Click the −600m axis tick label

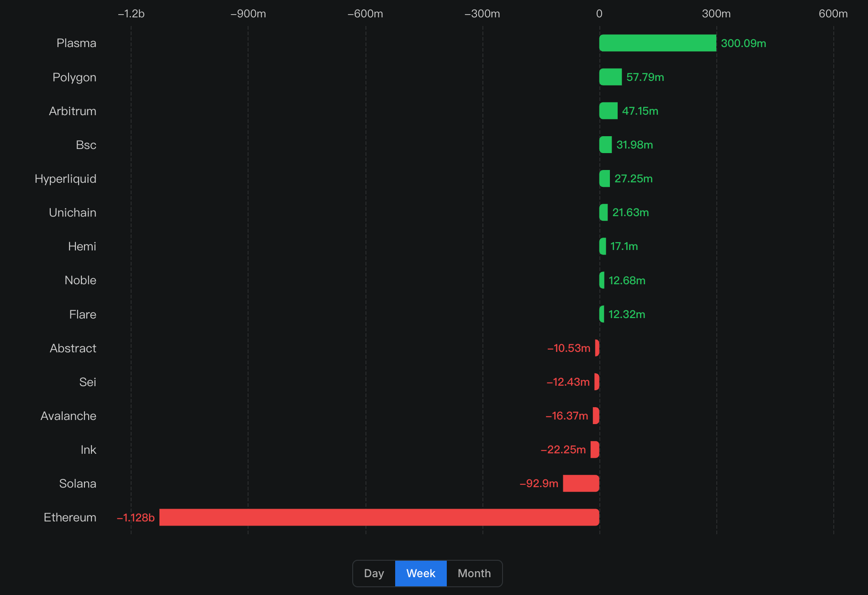point(365,14)
